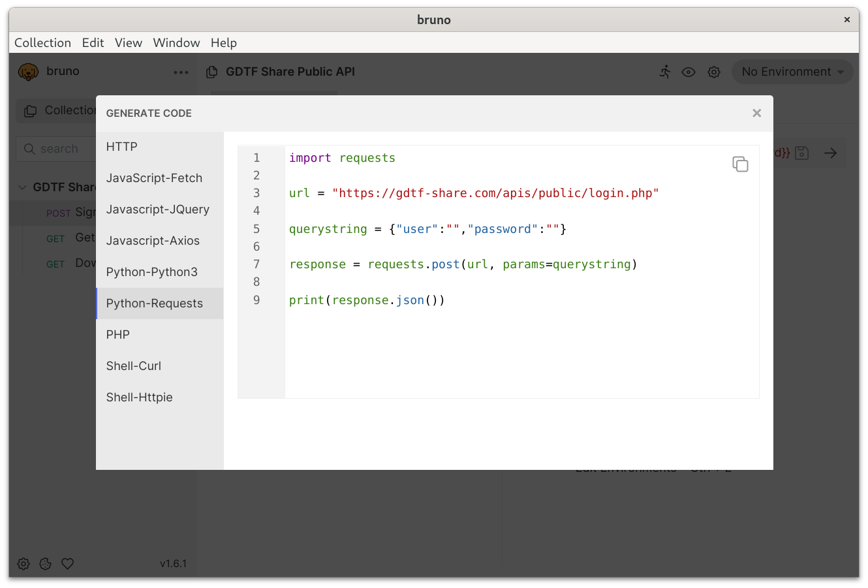
Task: Close the bruno window
Action: [x=847, y=20]
